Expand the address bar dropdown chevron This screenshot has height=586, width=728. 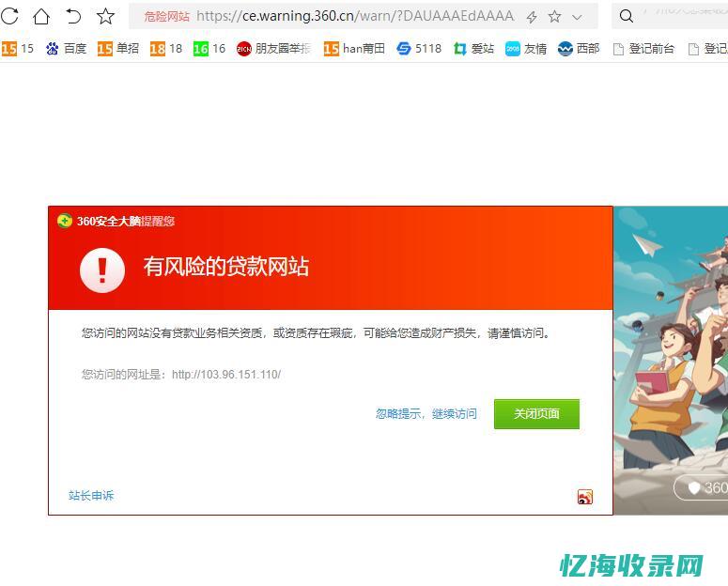(577, 18)
